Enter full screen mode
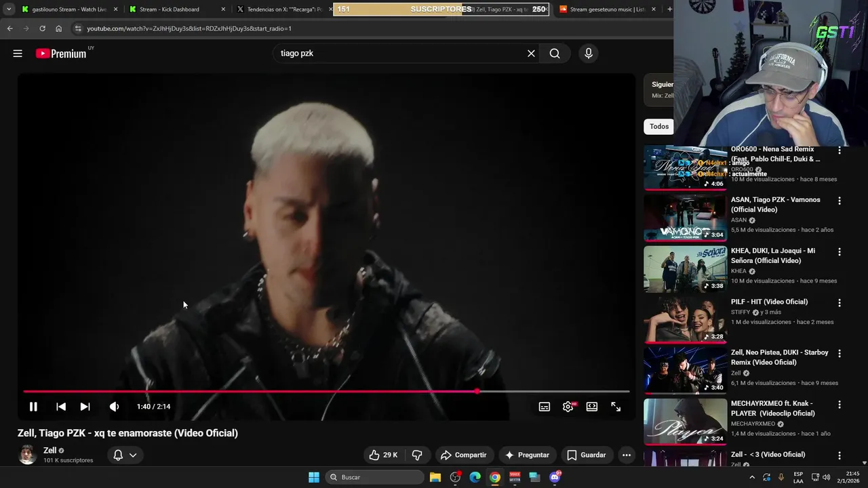Image resolution: width=868 pixels, height=488 pixels. pos(616,407)
